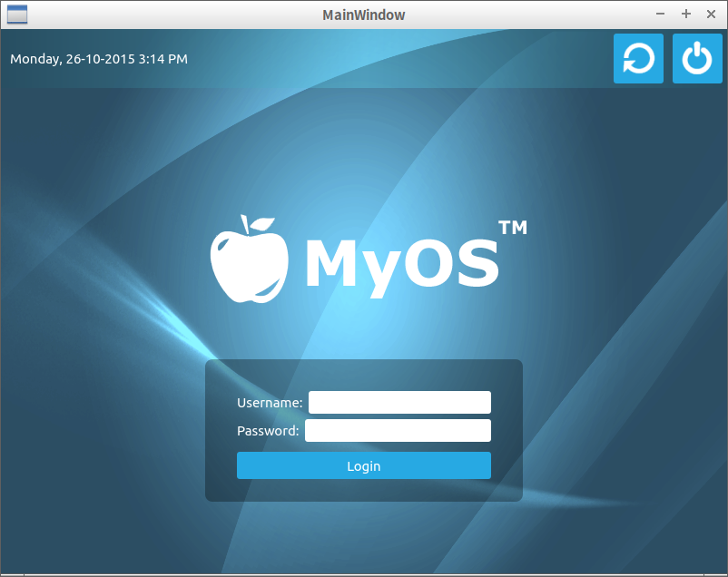Viewport: 728px width, 577px height.
Task: Maximize the MainWindow using plus button
Action: [x=686, y=15]
